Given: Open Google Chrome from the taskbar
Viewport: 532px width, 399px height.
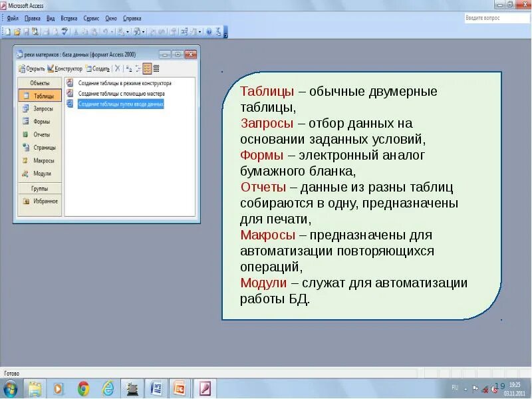Looking at the screenshot, I should click(84, 389).
